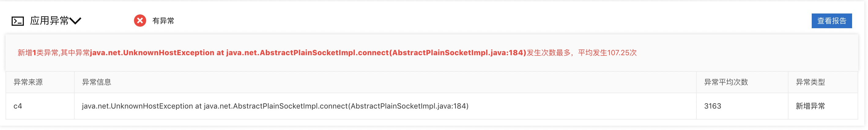Click the 异常类型 column header
Screen dimensions: 868x130
[810, 82]
